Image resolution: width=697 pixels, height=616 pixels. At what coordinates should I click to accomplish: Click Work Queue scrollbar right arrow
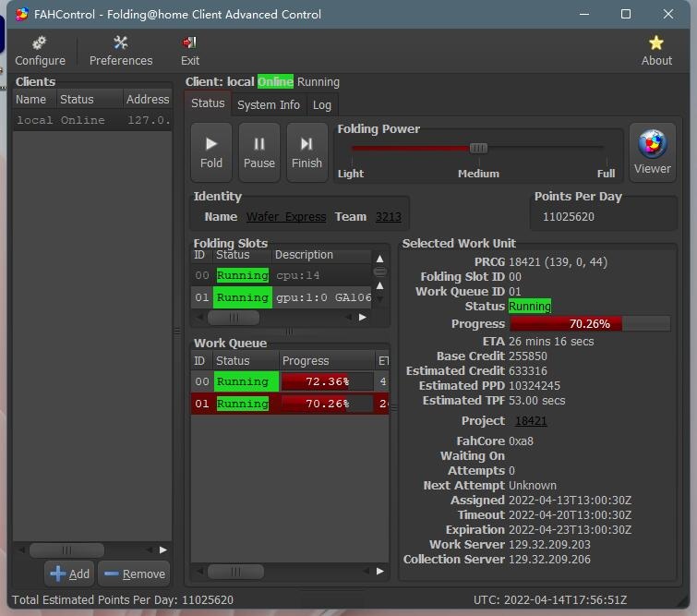[x=380, y=571]
